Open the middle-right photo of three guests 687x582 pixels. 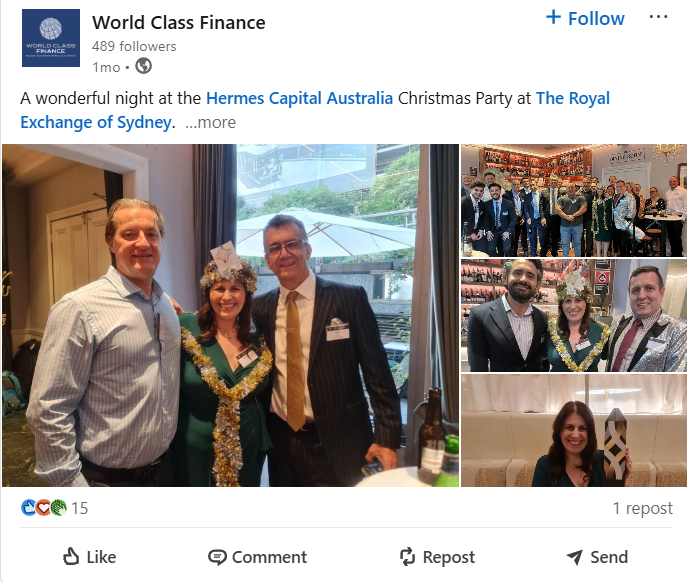click(573, 315)
